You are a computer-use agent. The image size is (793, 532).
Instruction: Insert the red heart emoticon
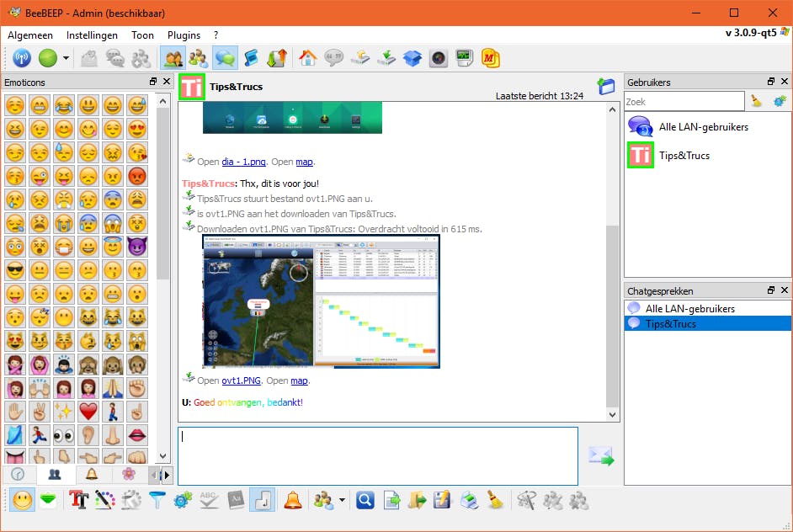click(x=88, y=411)
